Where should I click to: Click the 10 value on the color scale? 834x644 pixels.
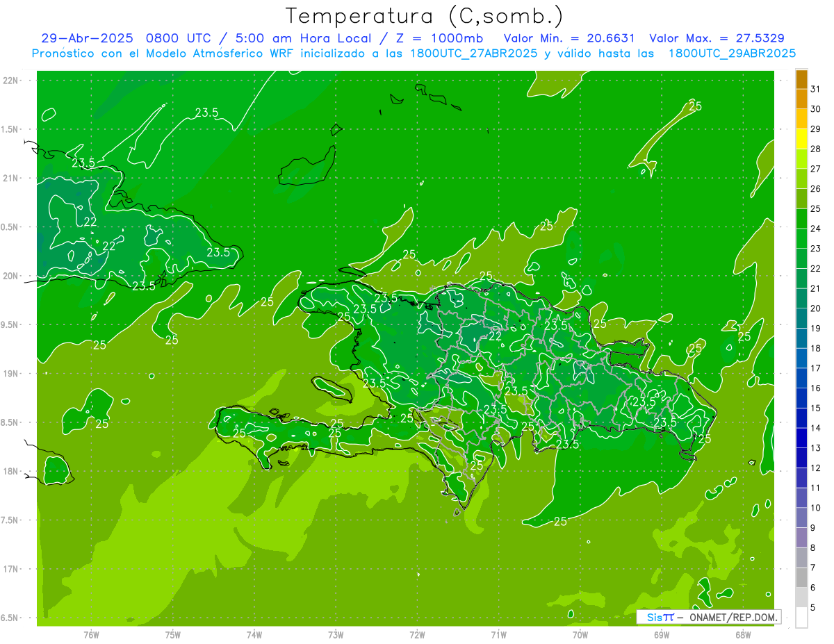(815, 508)
